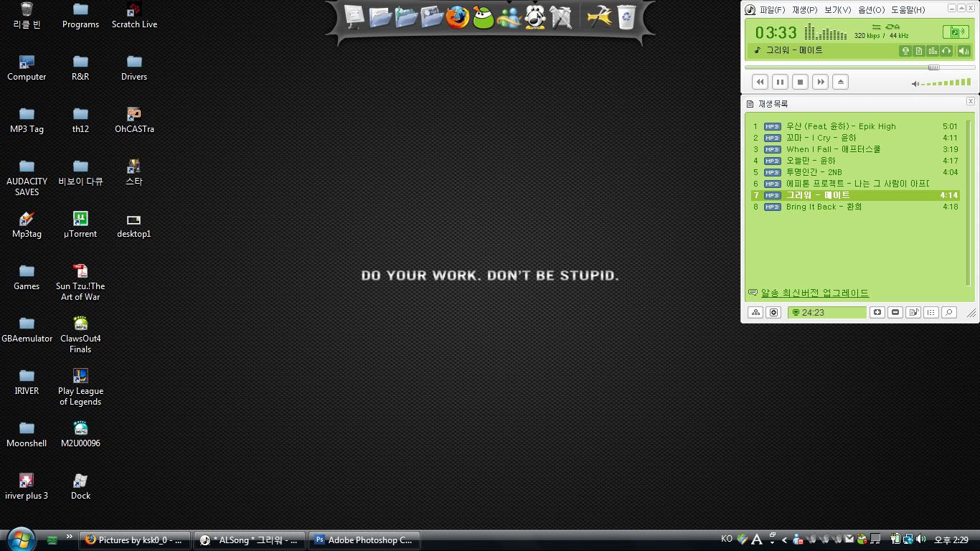
Task: Click the eject/open file button in ALSong
Action: coord(841,82)
